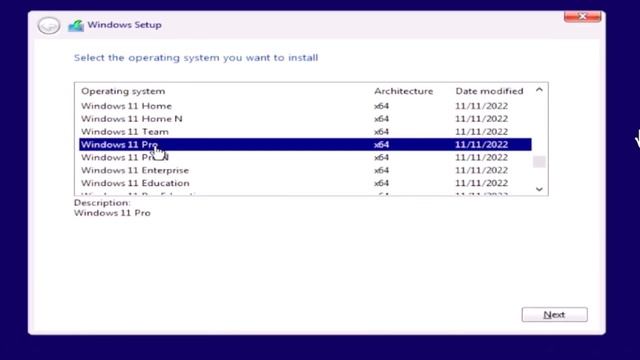640x360 pixels.
Task: Click the list's vertical scrollbar thumb
Action: (539, 162)
